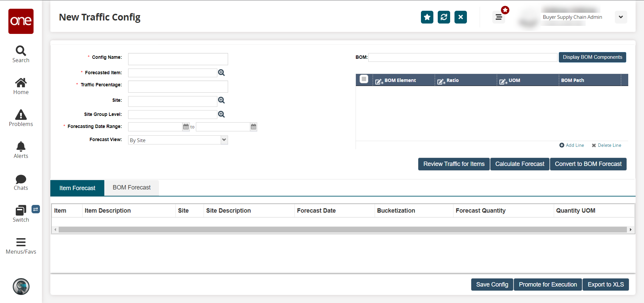
Task: Click red star badge on header menu icon
Action: pos(505,10)
